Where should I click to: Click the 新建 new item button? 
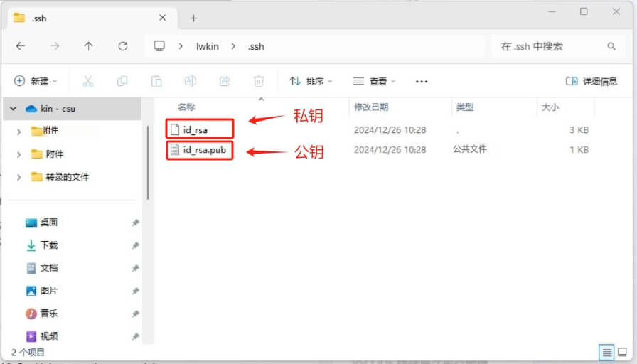click(36, 82)
